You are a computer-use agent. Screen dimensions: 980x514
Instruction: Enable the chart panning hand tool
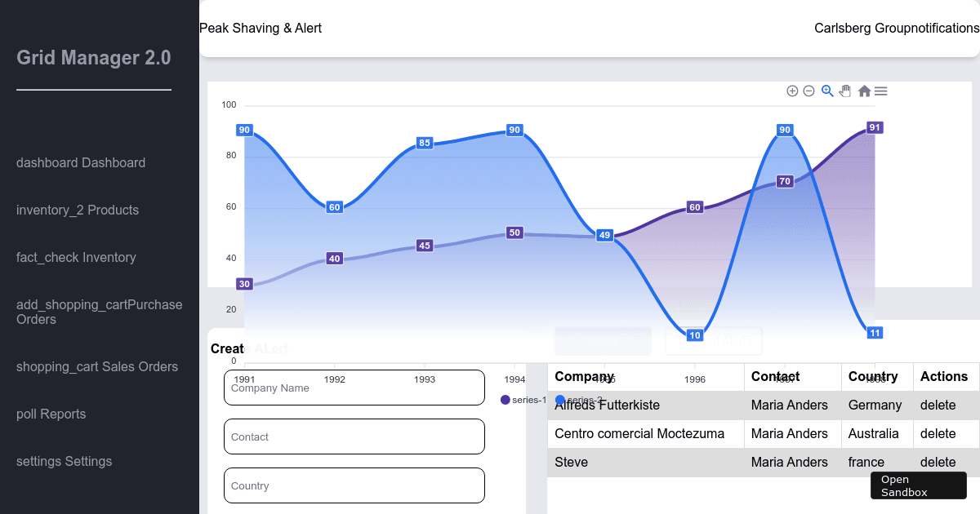[845, 91]
